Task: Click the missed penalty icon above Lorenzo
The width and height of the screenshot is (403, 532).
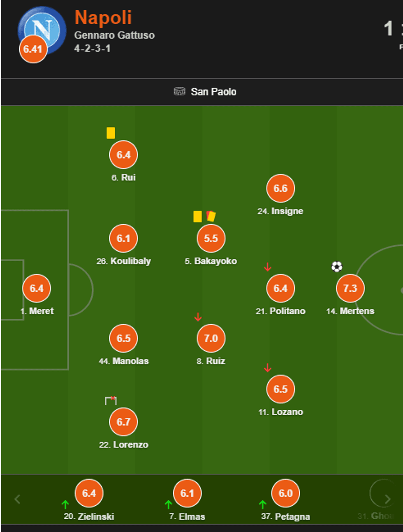Action: pyautogui.click(x=111, y=400)
